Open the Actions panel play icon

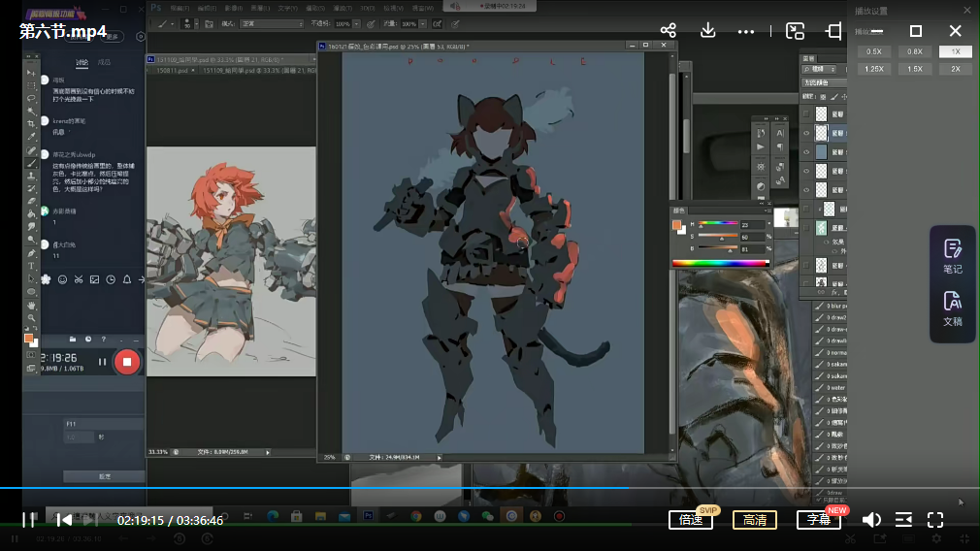[761, 147]
